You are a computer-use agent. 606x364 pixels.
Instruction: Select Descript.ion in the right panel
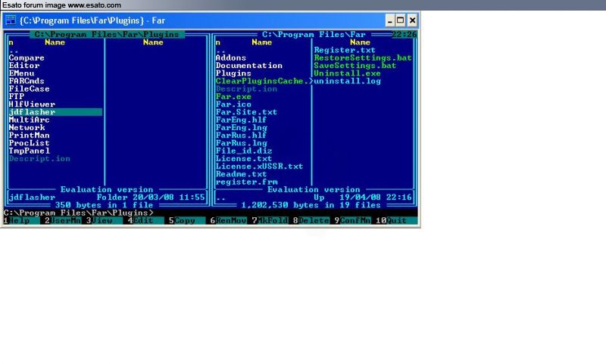point(247,89)
